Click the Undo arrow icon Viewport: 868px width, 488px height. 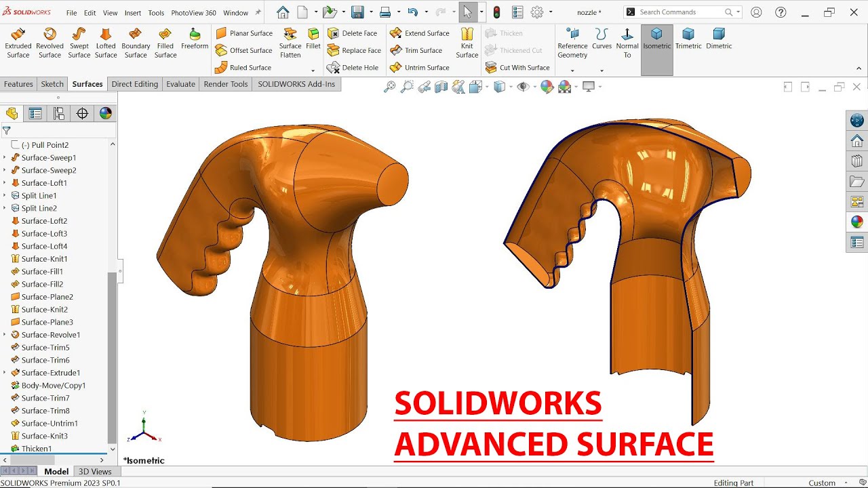coord(412,12)
